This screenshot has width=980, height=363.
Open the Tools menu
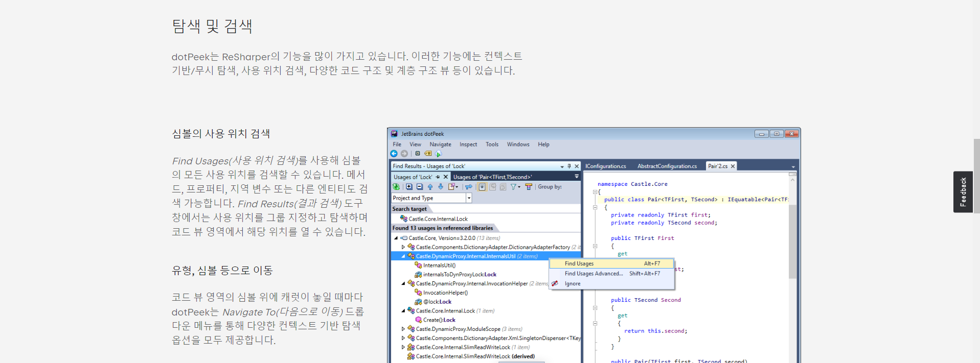(x=492, y=144)
